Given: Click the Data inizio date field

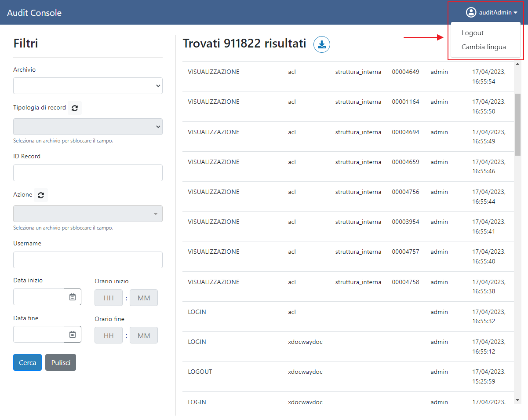Looking at the screenshot, I should point(39,297).
